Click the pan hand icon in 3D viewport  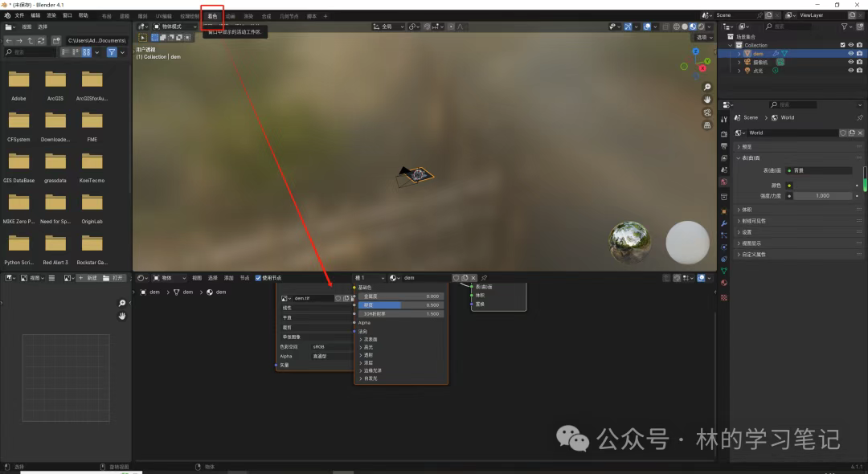pos(707,100)
